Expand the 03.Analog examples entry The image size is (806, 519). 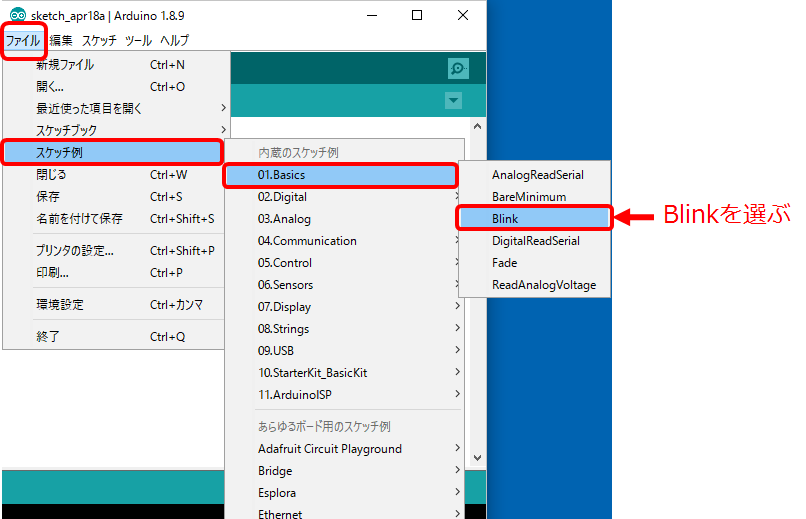pyautogui.click(x=344, y=219)
